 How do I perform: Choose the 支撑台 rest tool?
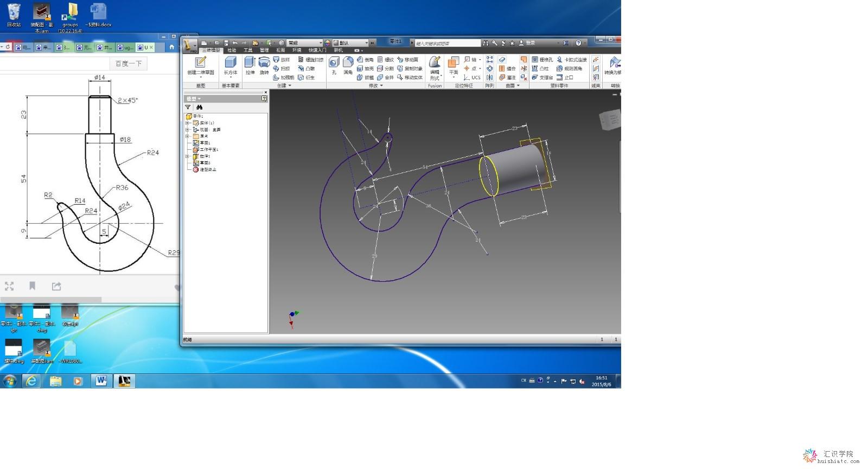coord(542,77)
